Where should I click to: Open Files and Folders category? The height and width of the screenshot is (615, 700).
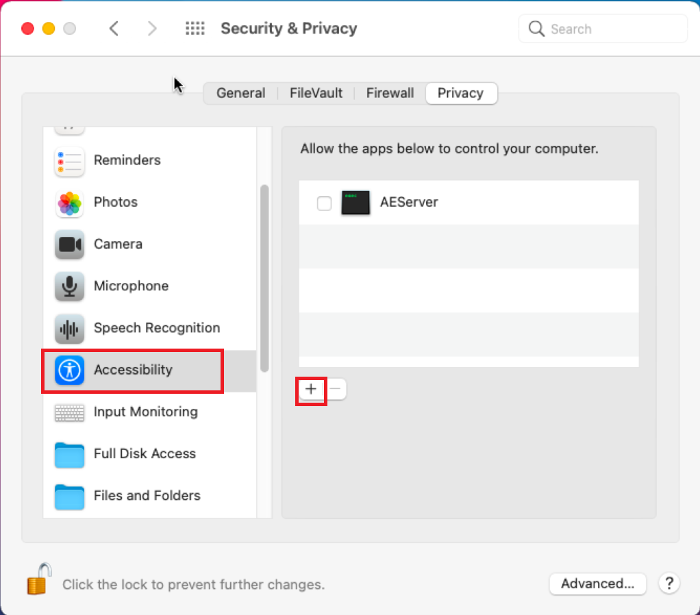click(149, 496)
